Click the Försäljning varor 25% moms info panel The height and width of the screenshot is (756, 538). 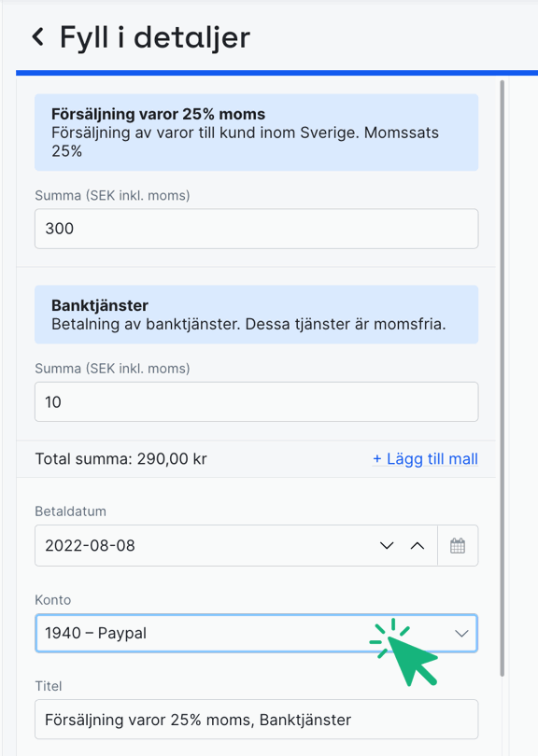tap(256, 133)
